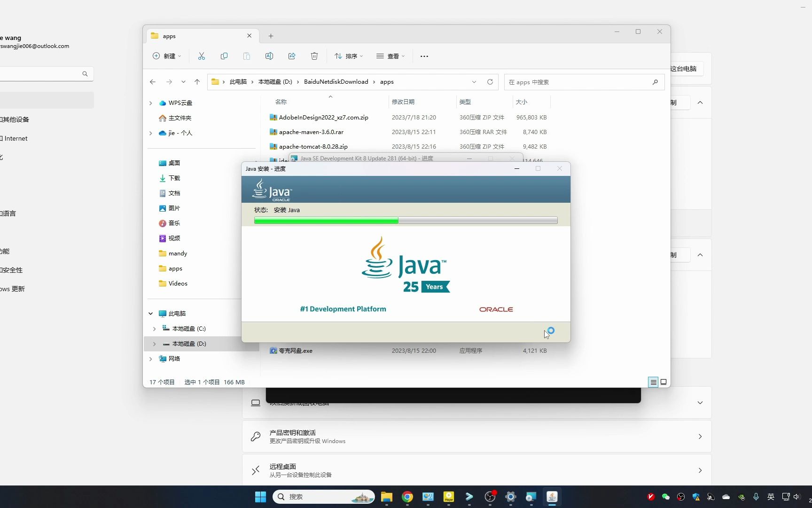Expand the jie - 个人 tree node
Viewport: 812px width, 508px height.
151,133
